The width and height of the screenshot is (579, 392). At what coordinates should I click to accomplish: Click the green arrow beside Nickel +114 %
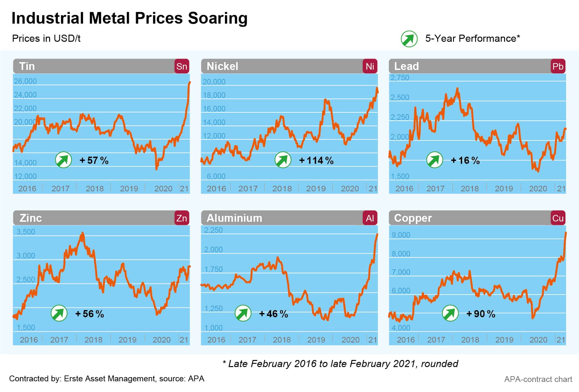[283, 160]
